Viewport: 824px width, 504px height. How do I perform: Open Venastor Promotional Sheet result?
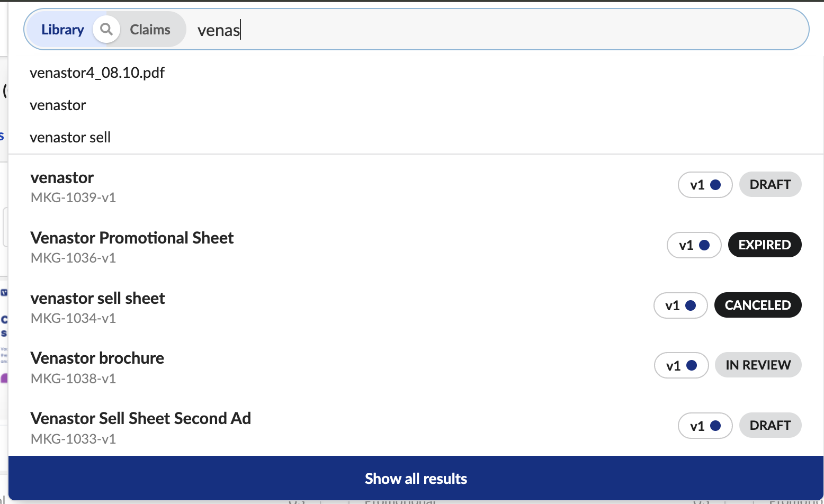(x=416, y=246)
